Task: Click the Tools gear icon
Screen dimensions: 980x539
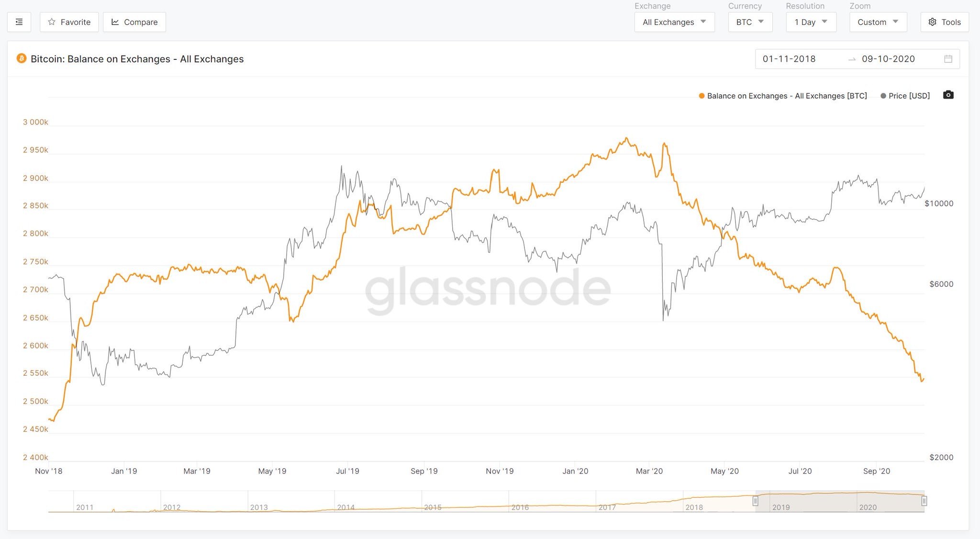Action: [932, 22]
